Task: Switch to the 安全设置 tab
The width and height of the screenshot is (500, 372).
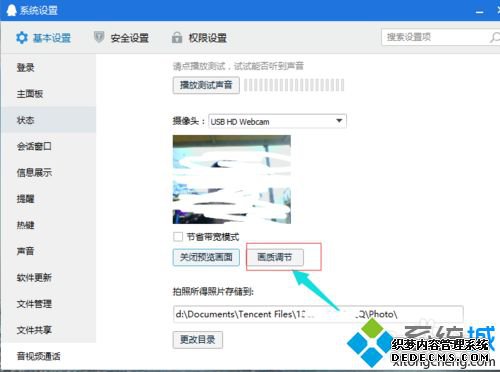Action: tap(121, 38)
